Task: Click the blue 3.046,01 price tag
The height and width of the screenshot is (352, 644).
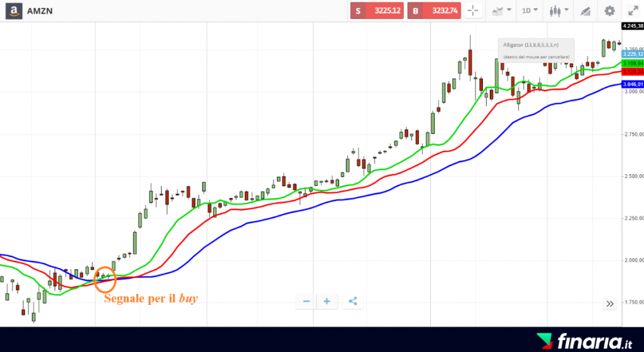Action: point(632,84)
